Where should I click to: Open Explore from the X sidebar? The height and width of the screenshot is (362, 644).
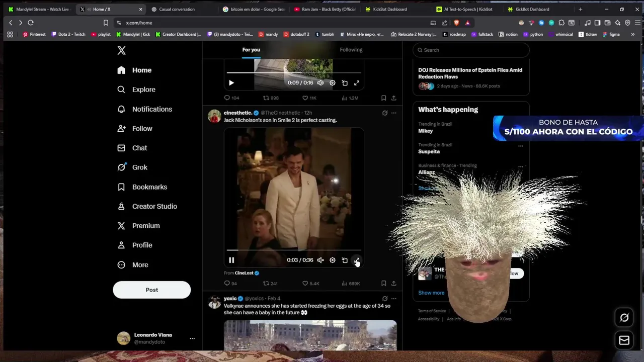(136, 89)
